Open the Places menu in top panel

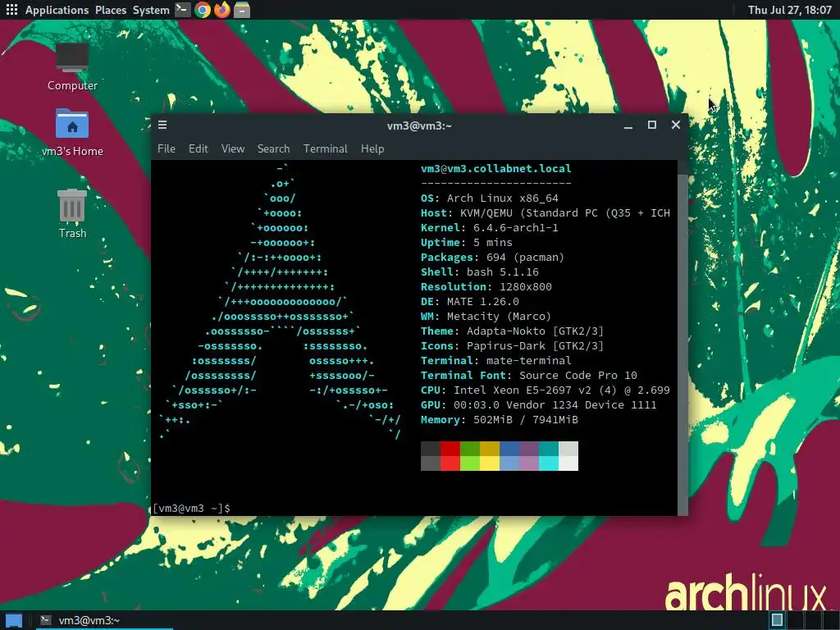click(x=111, y=10)
